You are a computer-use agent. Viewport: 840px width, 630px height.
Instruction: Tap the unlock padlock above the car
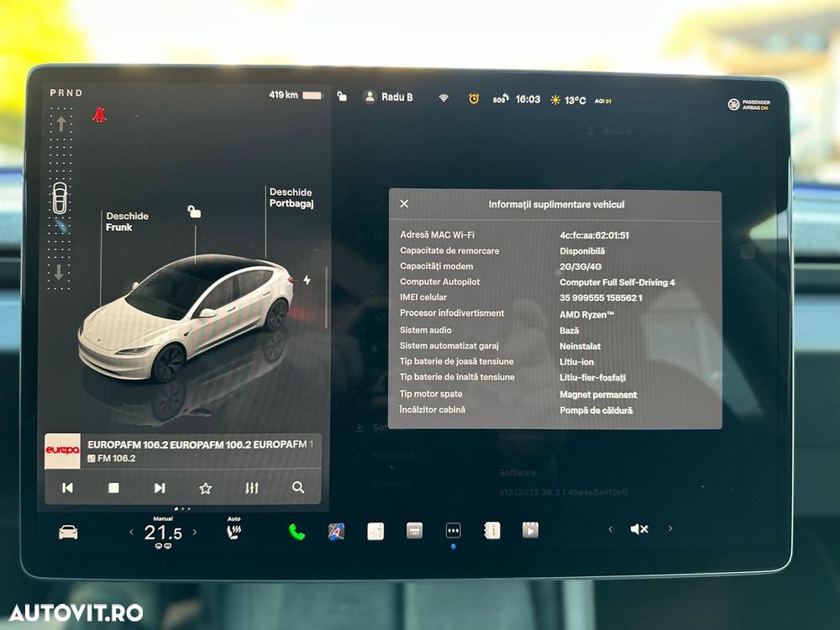(194, 212)
